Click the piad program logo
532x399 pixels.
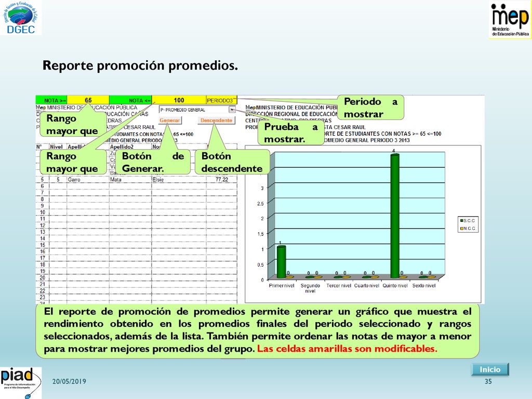pos(20,383)
